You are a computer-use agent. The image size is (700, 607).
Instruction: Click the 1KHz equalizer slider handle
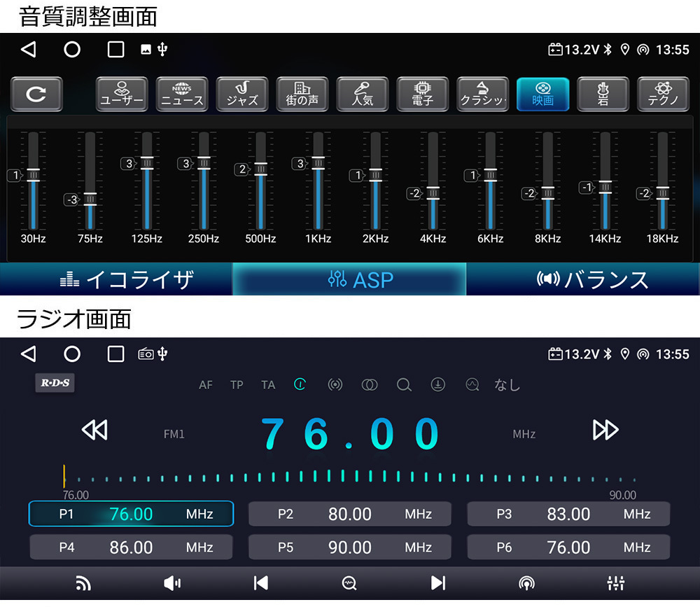pos(318,163)
